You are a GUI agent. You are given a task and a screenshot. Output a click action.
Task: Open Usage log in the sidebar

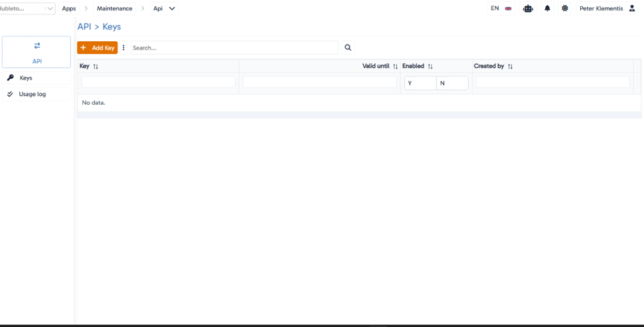point(36,94)
